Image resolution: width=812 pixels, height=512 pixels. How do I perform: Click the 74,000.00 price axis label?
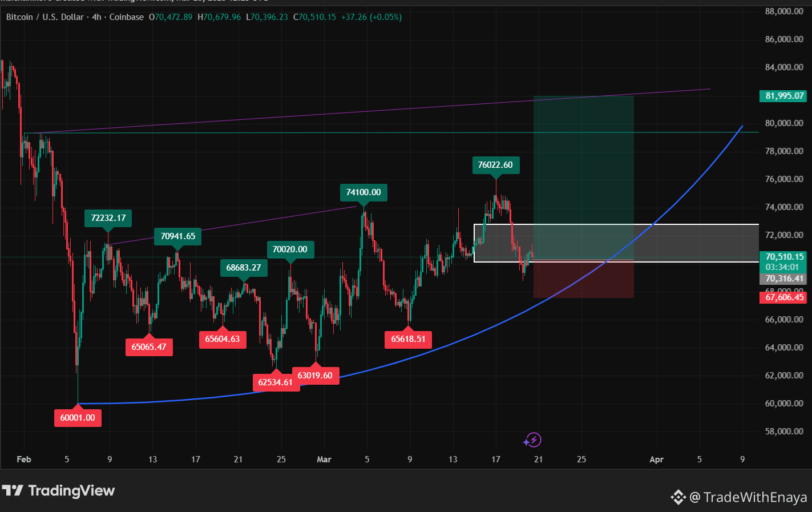click(x=784, y=207)
